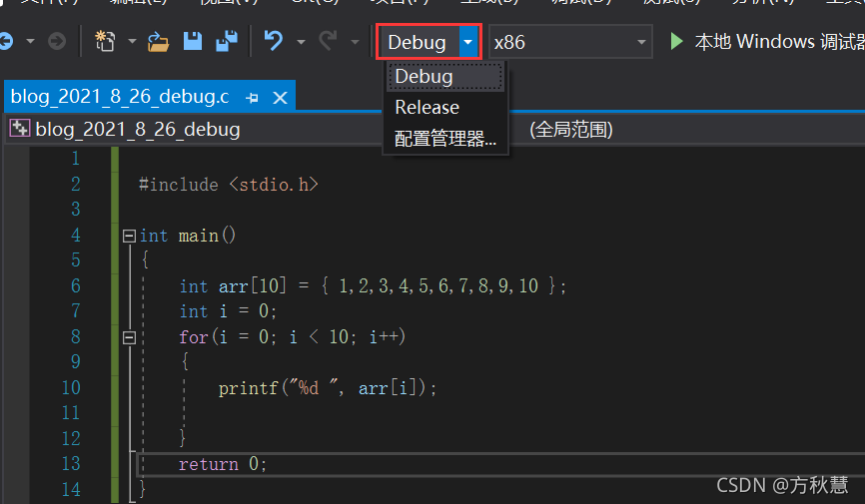865x504 pixels.
Task: Close the blog_2021_8_26_debug.c tab
Action: click(x=281, y=98)
